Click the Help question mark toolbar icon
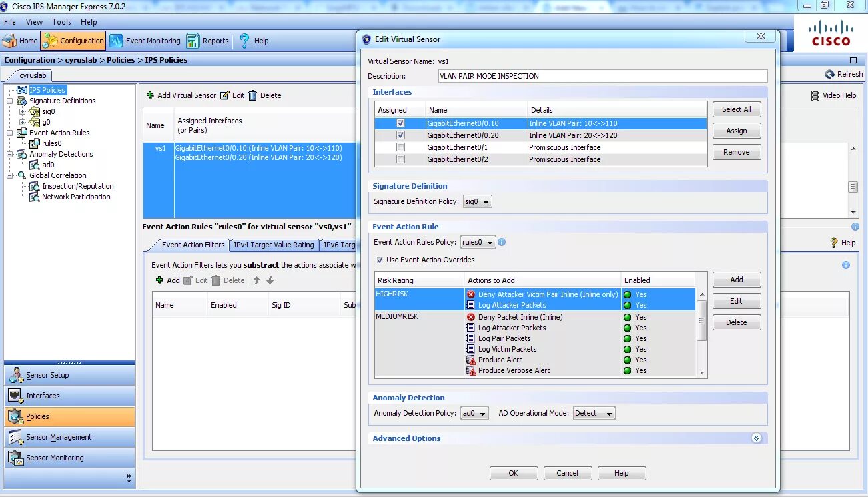Screen dimensions: 868x497 click(244, 41)
